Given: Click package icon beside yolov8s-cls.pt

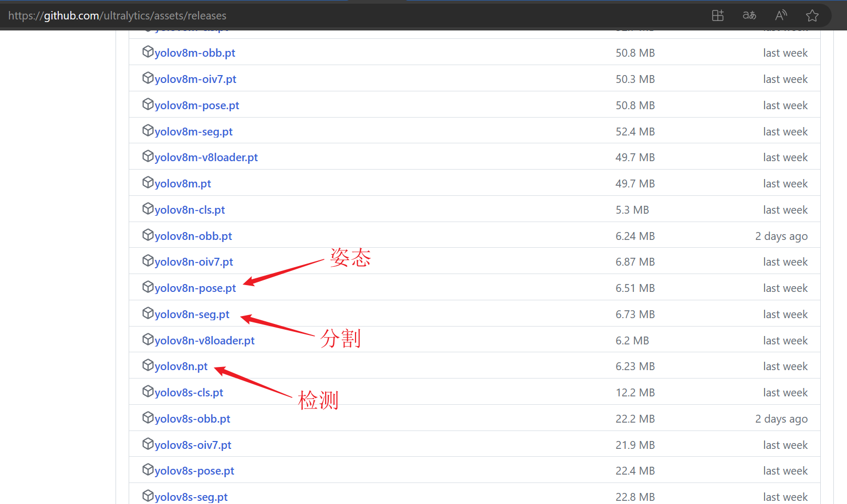Looking at the screenshot, I should (148, 391).
